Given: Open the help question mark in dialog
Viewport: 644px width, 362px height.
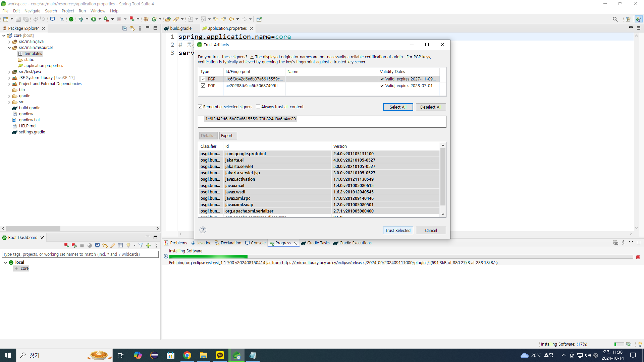Looking at the screenshot, I should pos(203,230).
